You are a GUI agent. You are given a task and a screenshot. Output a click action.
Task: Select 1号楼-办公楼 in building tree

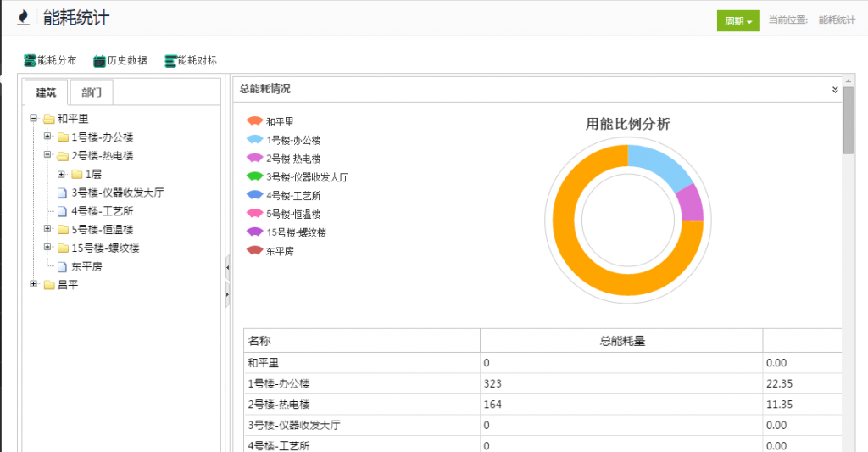click(103, 137)
